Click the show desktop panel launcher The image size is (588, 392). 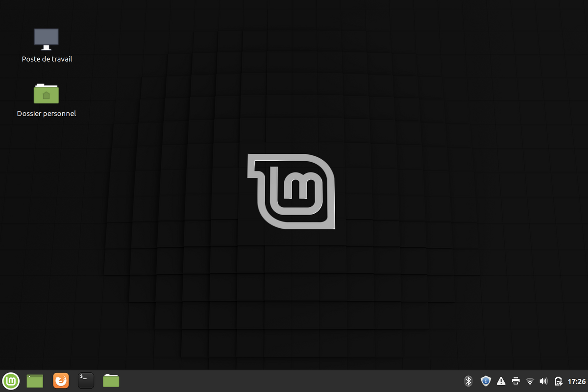click(x=35, y=381)
